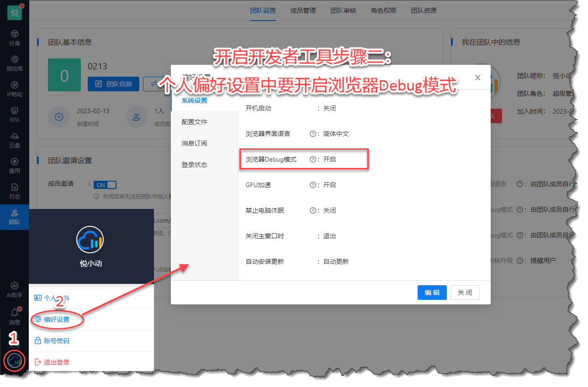Open 消息 notifications bell icon
Image resolution: width=588 pixels, height=387 pixels.
[x=15, y=316]
